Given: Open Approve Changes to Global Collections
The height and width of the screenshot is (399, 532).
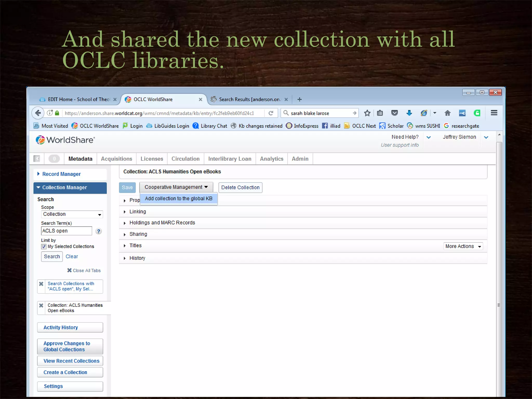Looking at the screenshot, I should (70, 346).
